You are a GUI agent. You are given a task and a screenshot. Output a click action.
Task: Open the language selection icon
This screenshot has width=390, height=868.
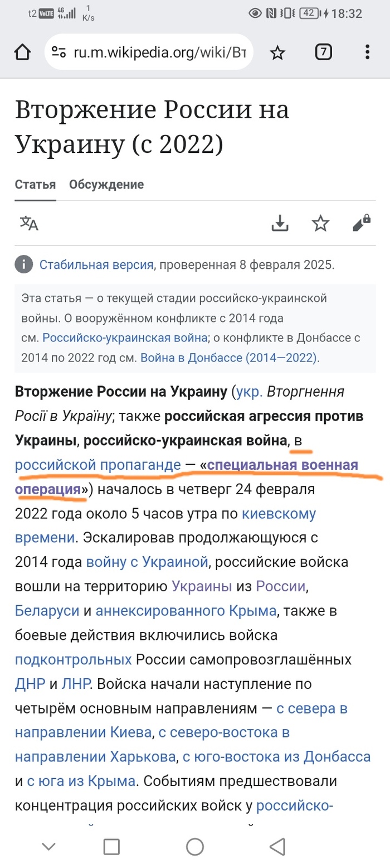coord(30,224)
